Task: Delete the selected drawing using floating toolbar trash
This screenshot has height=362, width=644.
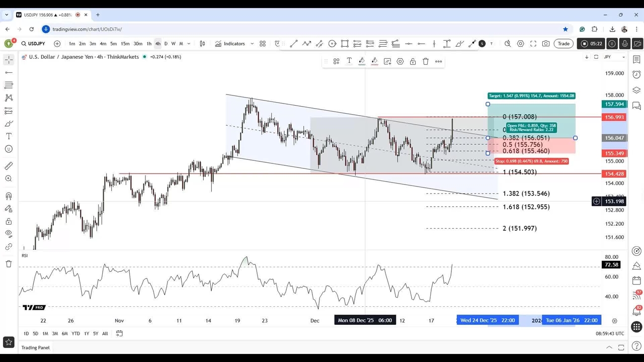Action: tap(426, 61)
